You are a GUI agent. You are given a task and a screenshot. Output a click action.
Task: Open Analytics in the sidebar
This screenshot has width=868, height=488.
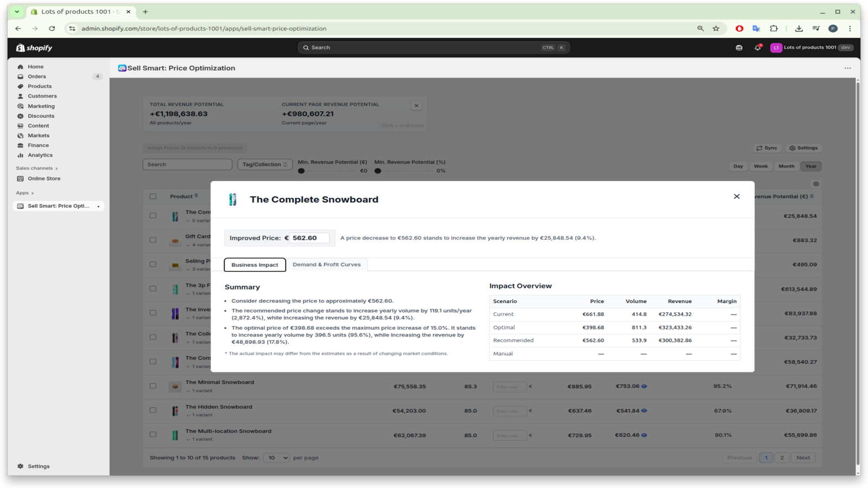pos(40,155)
